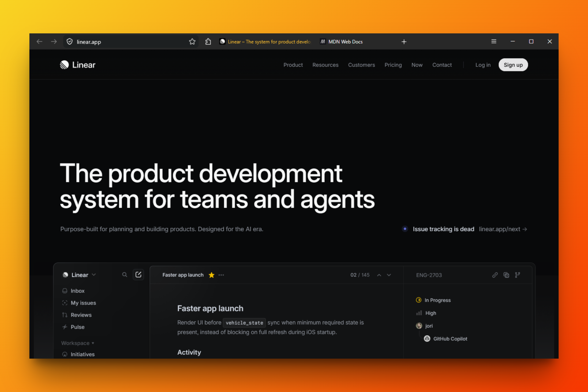Click the Log in link
Image resolution: width=588 pixels, height=392 pixels.
click(483, 65)
